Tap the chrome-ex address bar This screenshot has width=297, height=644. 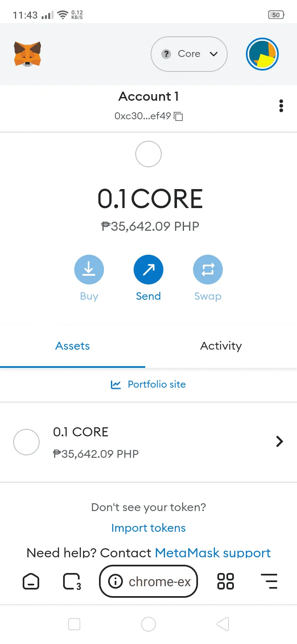coord(148,582)
